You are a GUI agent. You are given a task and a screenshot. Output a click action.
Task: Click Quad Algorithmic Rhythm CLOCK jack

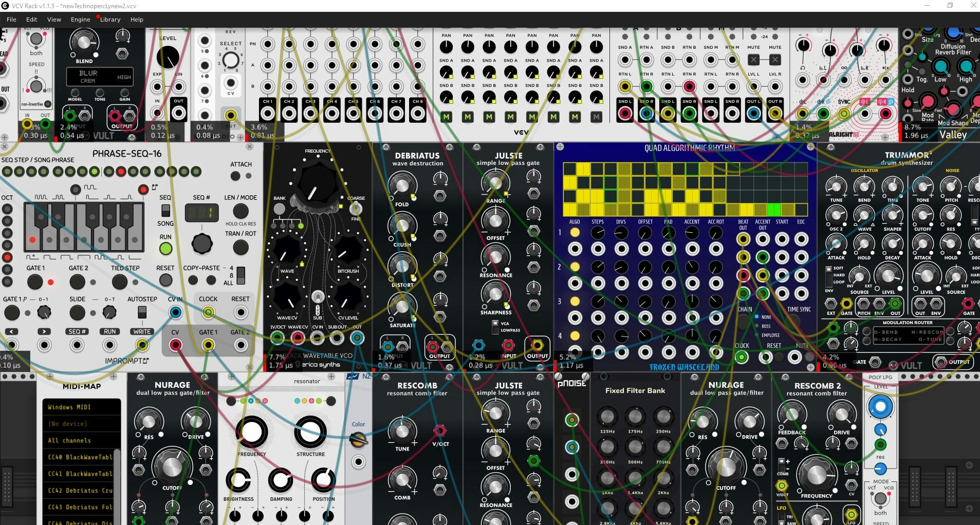(742, 357)
